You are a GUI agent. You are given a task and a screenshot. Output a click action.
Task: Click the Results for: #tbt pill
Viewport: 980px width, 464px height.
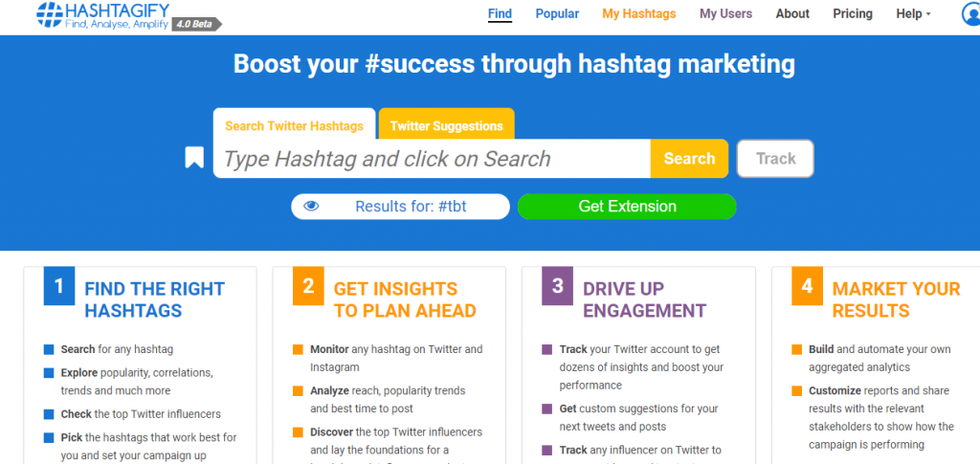point(401,207)
